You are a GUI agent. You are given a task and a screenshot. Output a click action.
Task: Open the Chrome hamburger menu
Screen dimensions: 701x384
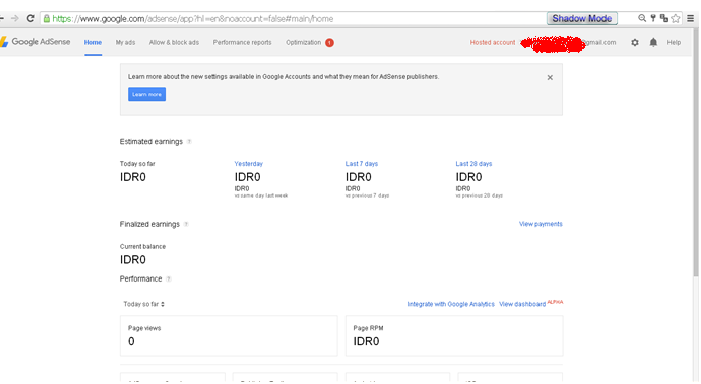[691, 18]
